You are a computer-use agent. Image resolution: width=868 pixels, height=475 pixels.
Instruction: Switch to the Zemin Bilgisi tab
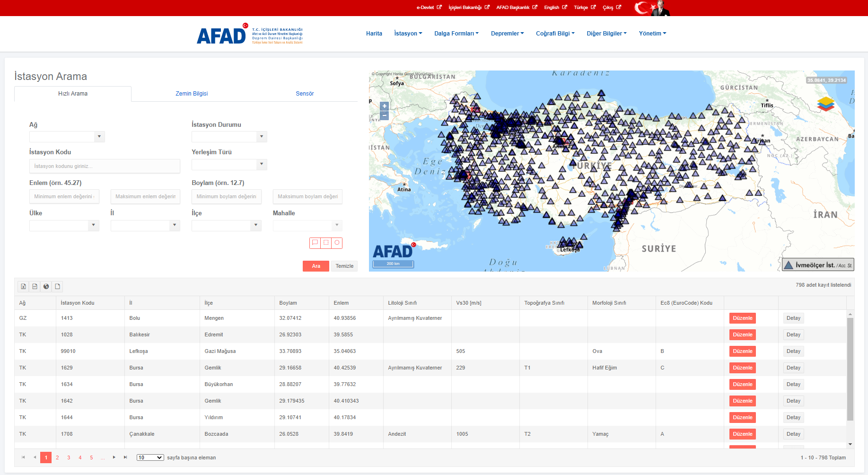click(x=192, y=94)
